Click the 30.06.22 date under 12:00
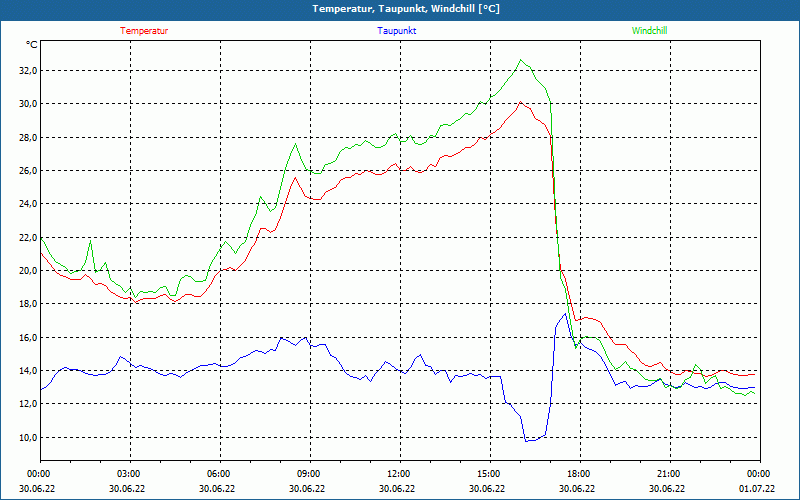This screenshot has width=800, height=500. coord(397,488)
